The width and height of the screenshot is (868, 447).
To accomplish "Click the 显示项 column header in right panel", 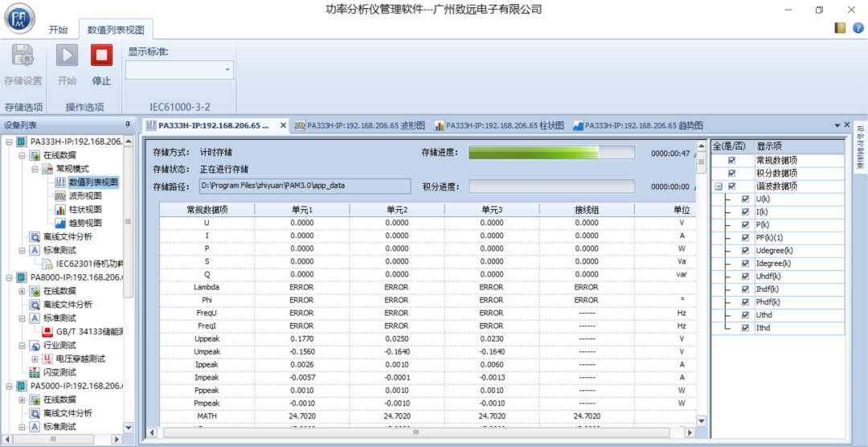I will coord(800,146).
